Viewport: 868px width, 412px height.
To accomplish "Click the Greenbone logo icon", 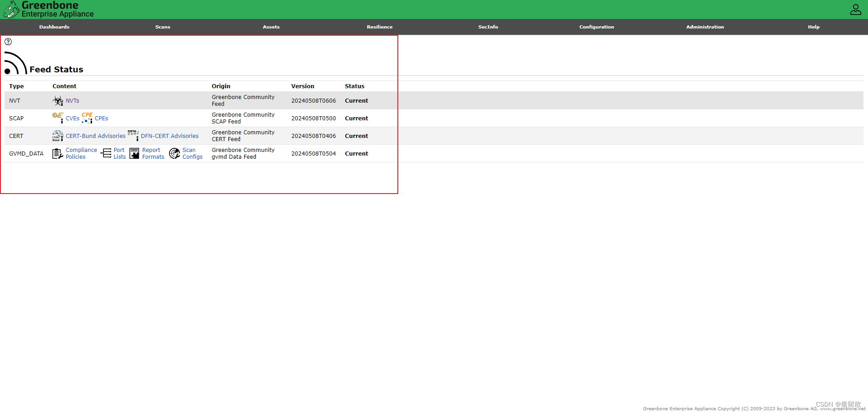I will pos(11,9).
